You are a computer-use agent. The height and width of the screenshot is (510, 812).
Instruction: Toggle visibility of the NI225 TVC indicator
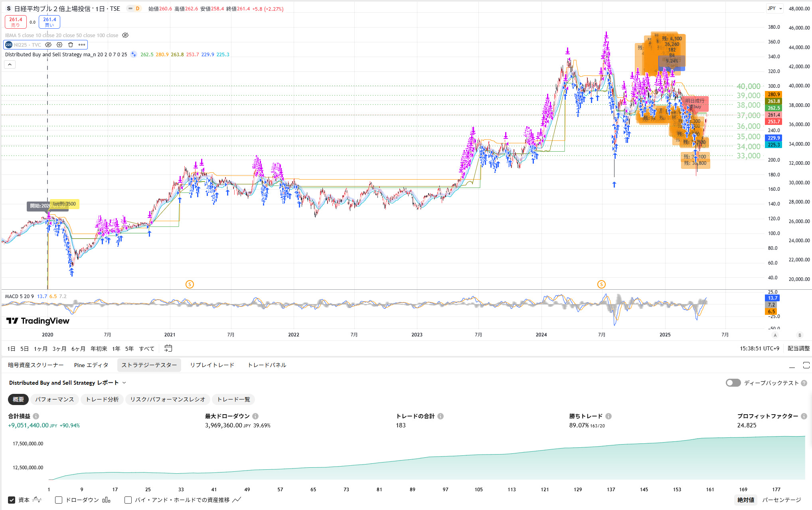click(x=48, y=45)
